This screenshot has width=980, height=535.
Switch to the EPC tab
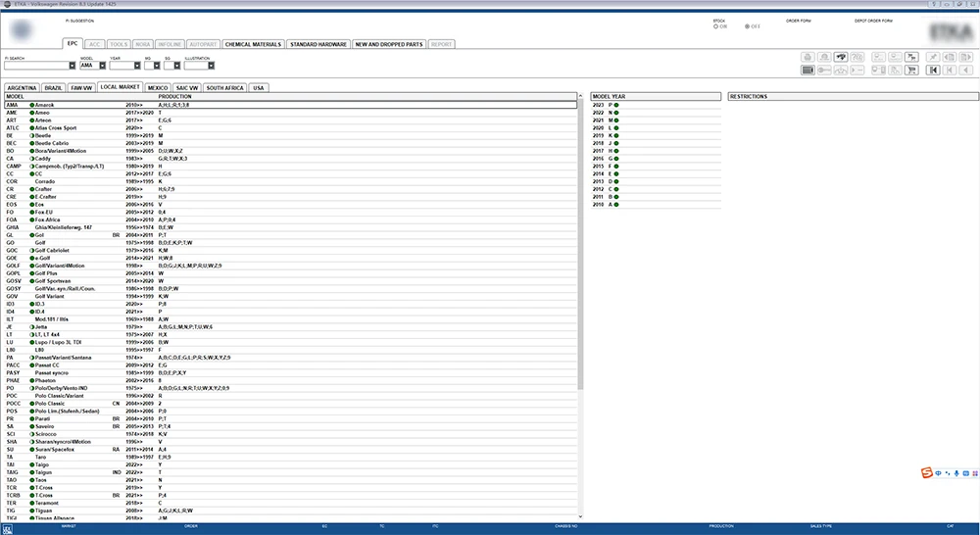(x=73, y=44)
